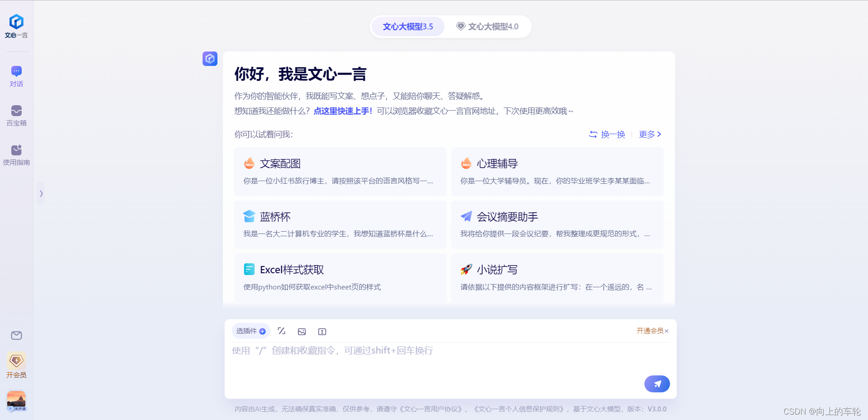Switch to the 文心大模型4.0 tab
Image resolution: width=868 pixels, height=420 pixels.
[487, 27]
